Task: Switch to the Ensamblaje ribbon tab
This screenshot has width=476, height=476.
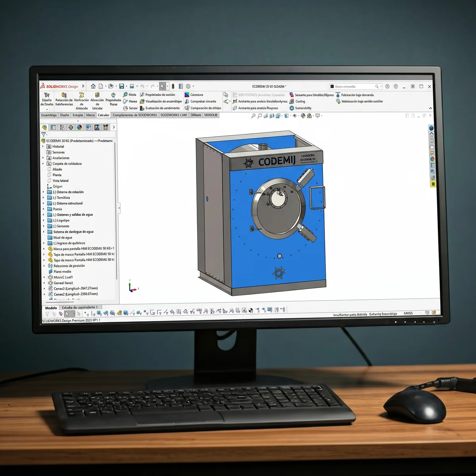Action: coord(49,115)
